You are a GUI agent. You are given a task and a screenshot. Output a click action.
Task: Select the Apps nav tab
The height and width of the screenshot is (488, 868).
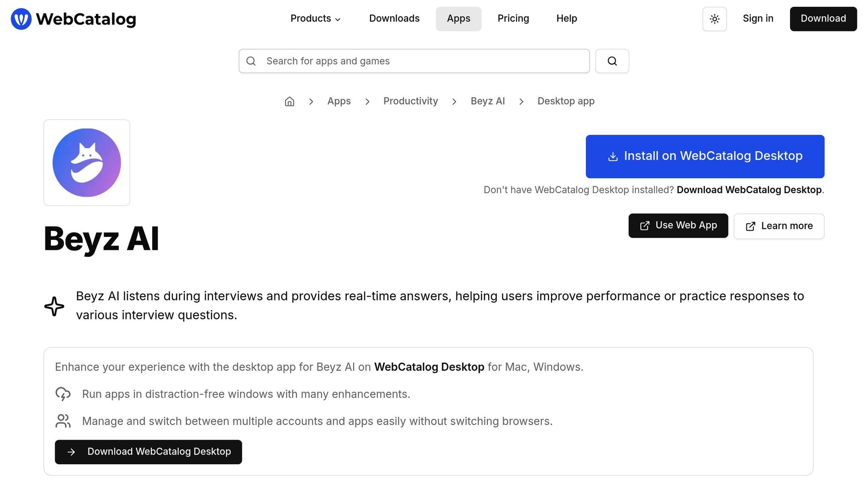click(x=459, y=19)
